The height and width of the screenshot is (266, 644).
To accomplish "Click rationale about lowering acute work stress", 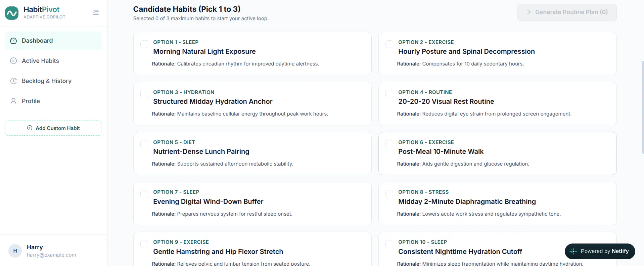I will pyautogui.click(x=479, y=214).
